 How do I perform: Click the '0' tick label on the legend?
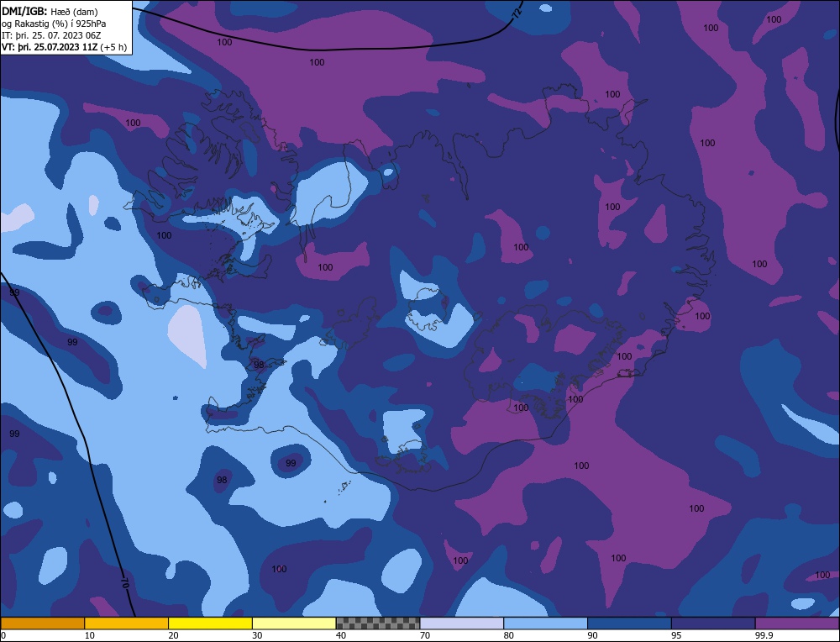3,635
